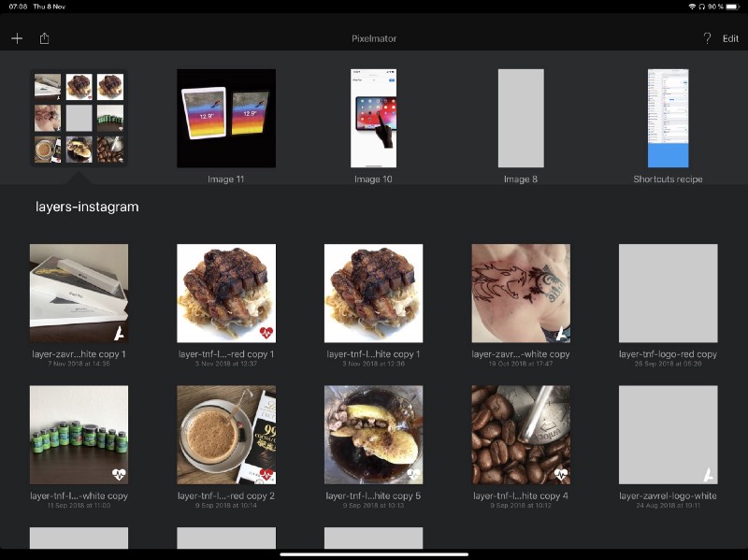Tap the Pixelmator title text
Viewport: 748px width, 560px height.
pos(374,38)
